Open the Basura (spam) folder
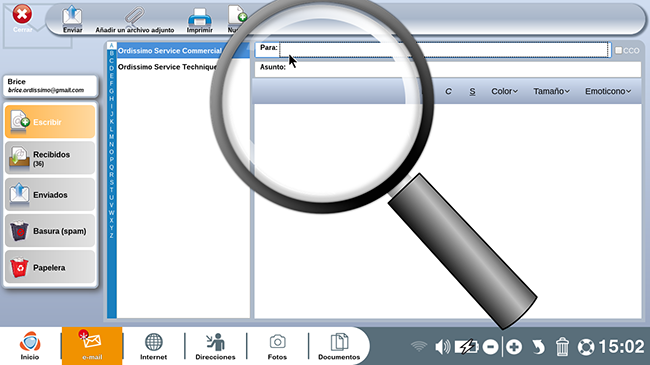The height and width of the screenshot is (365, 650). click(x=50, y=231)
